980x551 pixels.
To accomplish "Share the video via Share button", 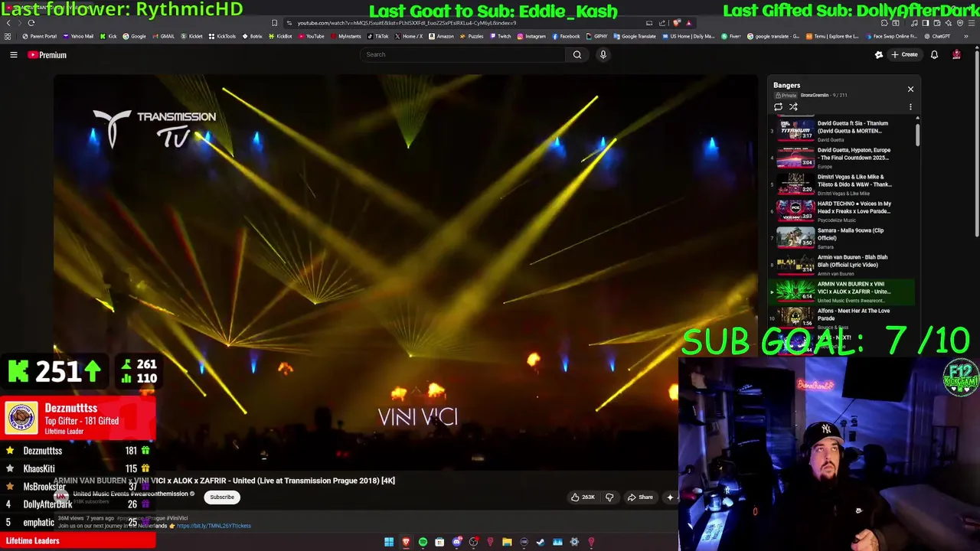I will [x=640, y=497].
